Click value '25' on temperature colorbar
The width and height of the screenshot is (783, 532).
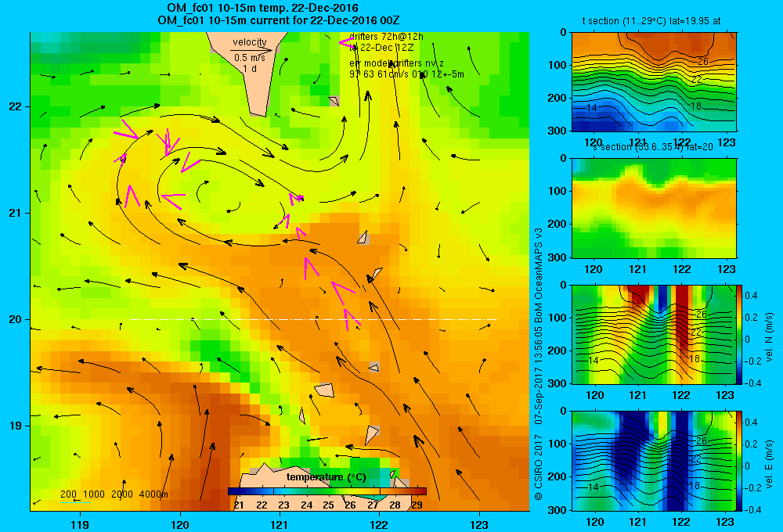328,505
